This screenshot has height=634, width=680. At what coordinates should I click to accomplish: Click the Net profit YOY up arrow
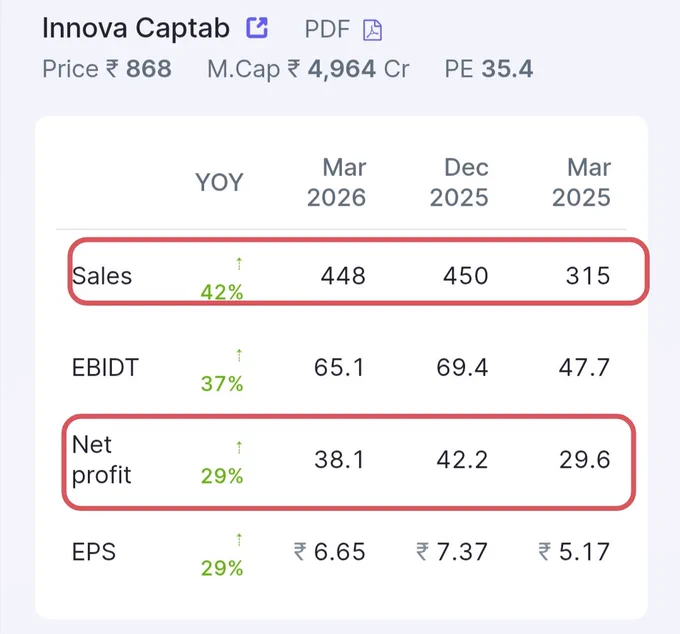coord(239,447)
